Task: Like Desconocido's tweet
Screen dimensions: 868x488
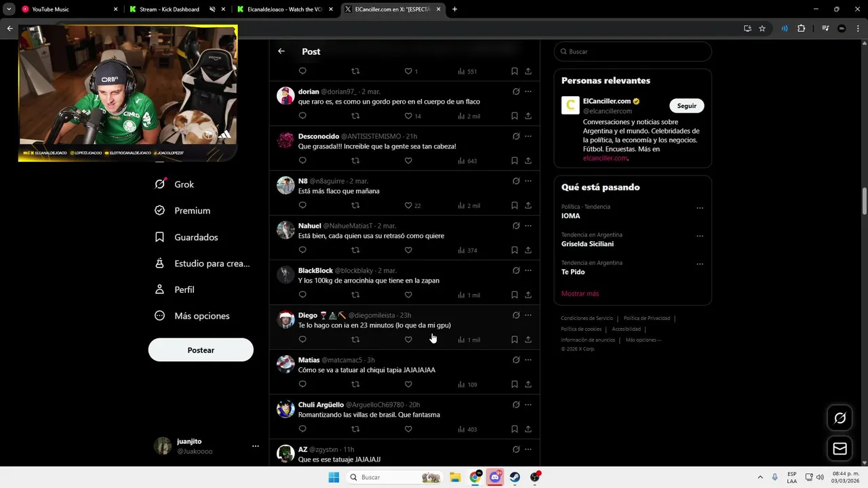Action: pos(408,161)
